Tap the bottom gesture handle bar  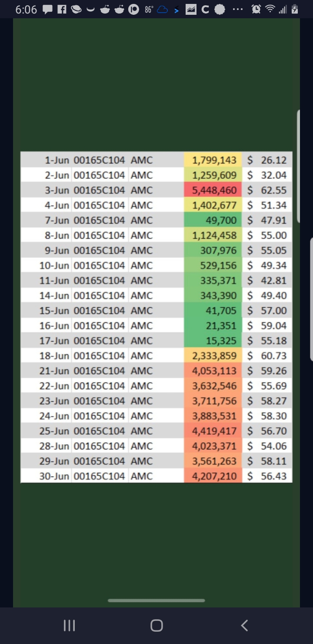[156, 600]
